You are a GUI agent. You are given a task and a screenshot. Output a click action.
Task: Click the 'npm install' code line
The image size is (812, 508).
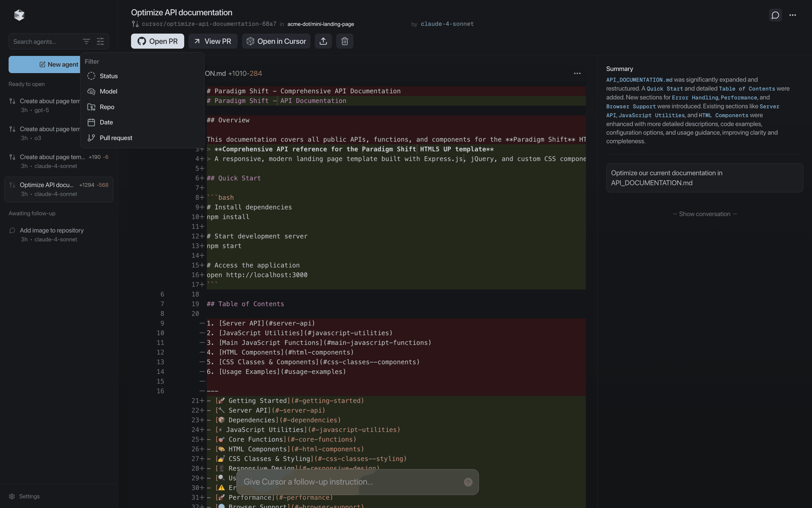(x=228, y=217)
